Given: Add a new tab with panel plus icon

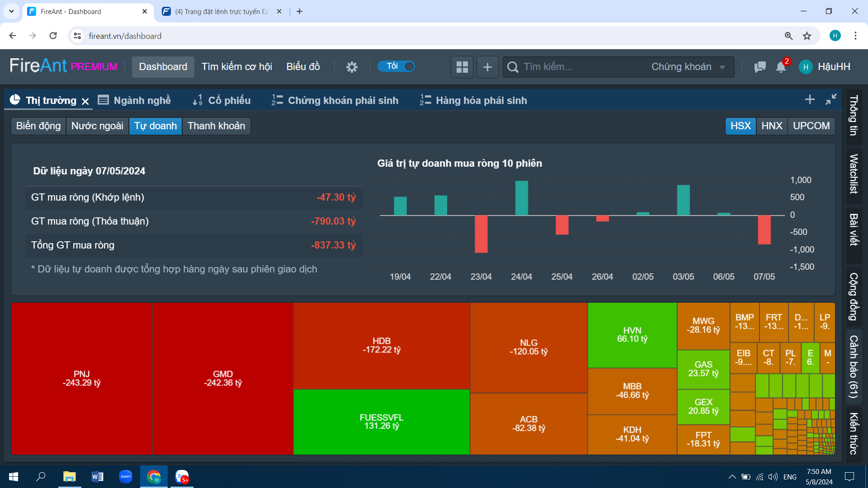Looking at the screenshot, I should [x=810, y=99].
